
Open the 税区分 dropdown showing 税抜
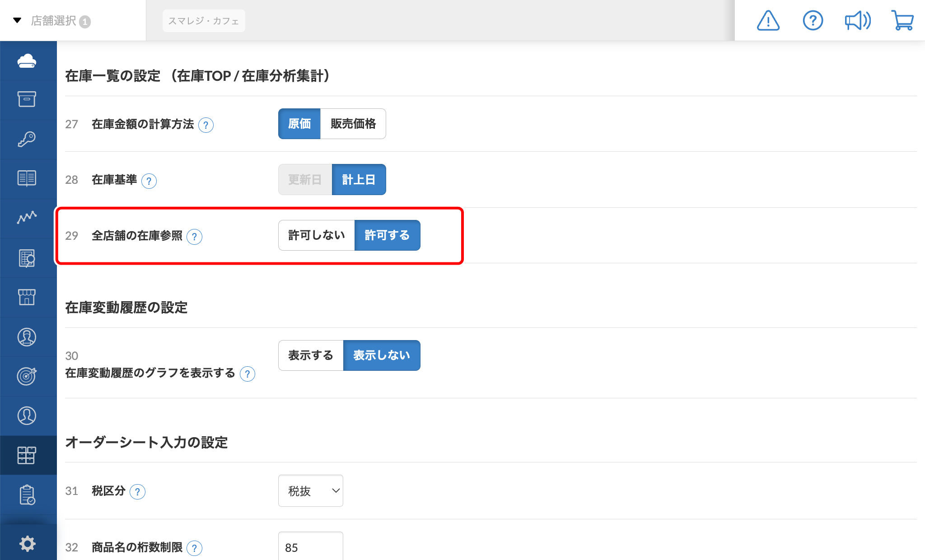(x=311, y=491)
